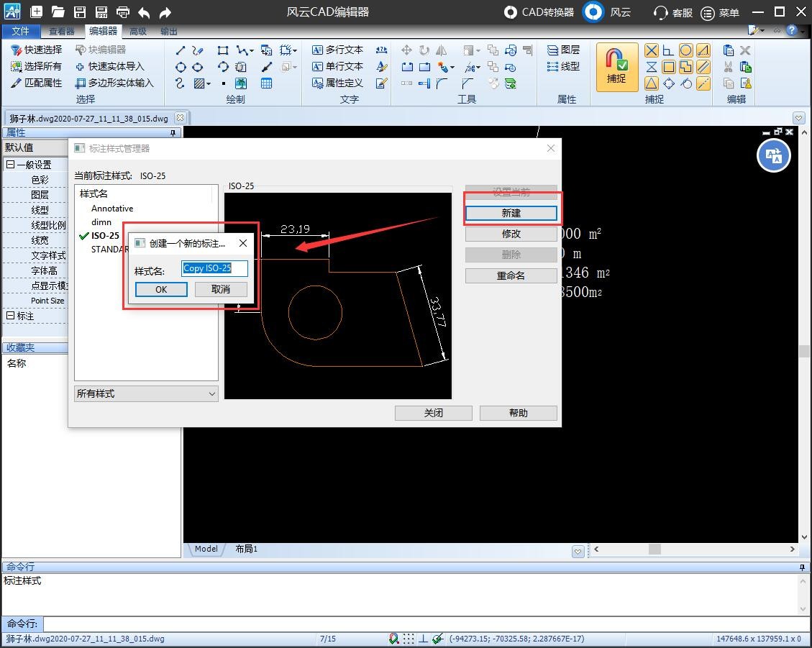This screenshot has width=812, height=648.
Task: Click the 匹配属性 match properties brush
Action: pyautogui.click(x=16, y=83)
